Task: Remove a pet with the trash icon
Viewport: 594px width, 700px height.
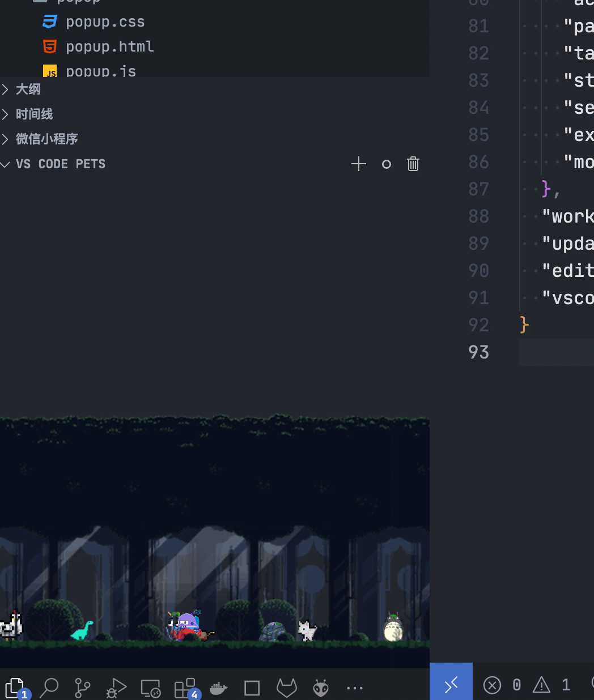Action: [413, 164]
